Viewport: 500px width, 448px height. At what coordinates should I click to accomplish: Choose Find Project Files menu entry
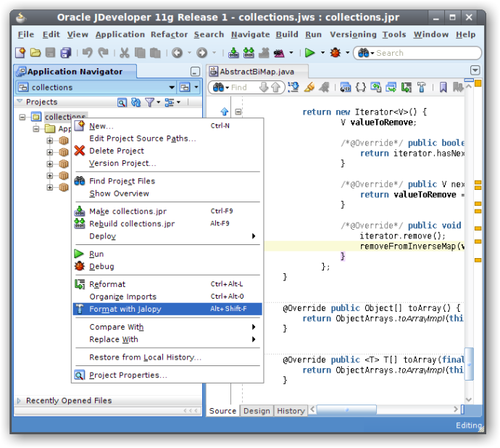coord(167,181)
